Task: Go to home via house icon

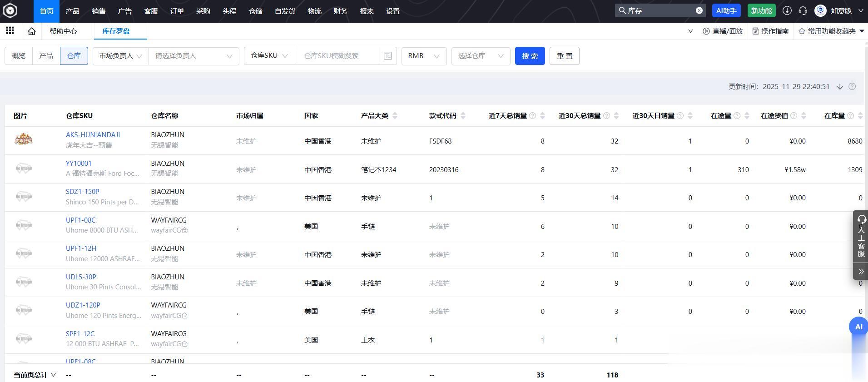Action: click(x=31, y=31)
